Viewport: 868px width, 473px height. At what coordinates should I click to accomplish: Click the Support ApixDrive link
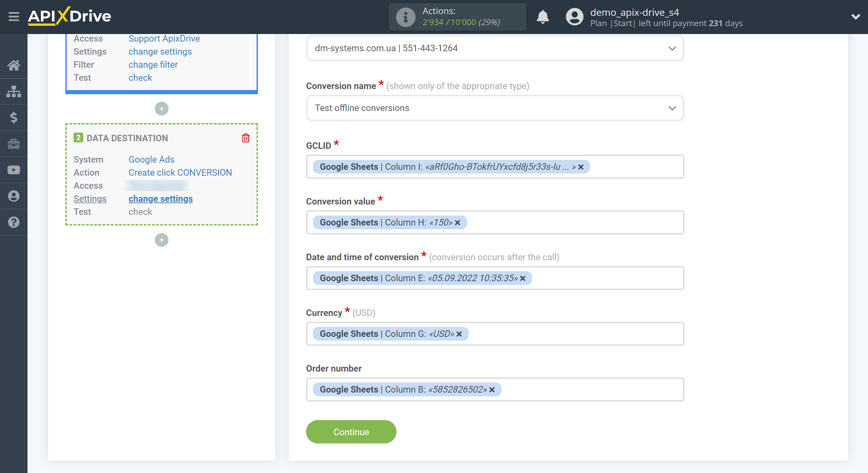(x=164, y=39)
